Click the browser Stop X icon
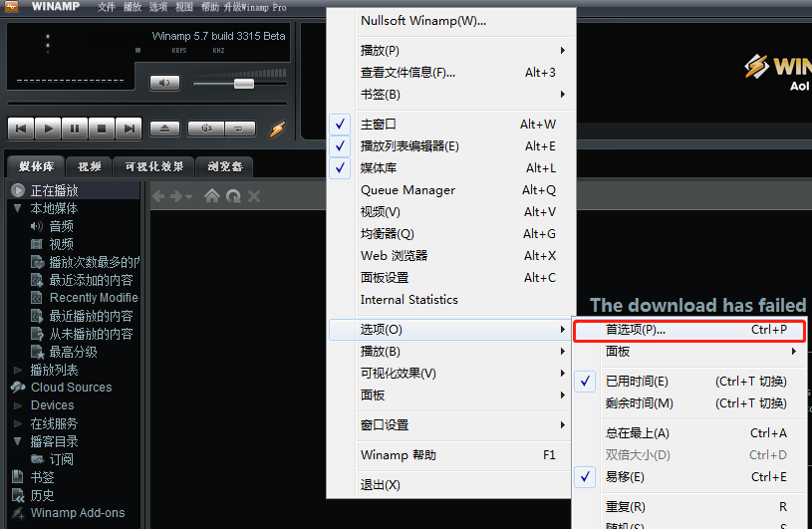This screenshot has height=529, width=812. (x=254, y=196)
